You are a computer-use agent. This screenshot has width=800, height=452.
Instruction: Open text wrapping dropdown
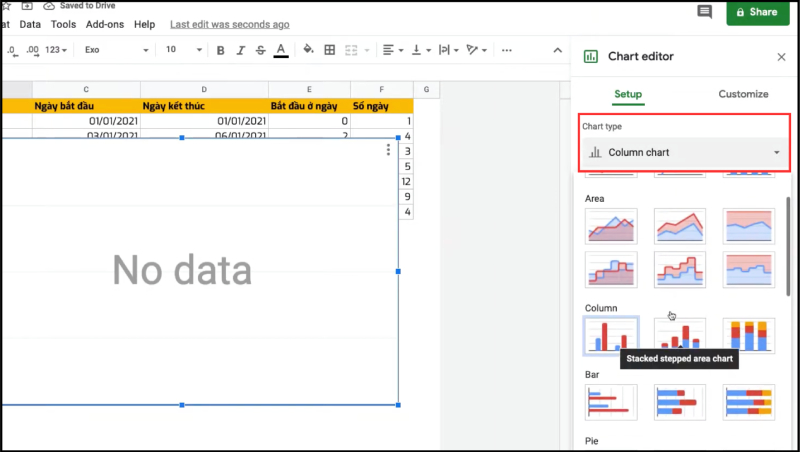[449, 50]
